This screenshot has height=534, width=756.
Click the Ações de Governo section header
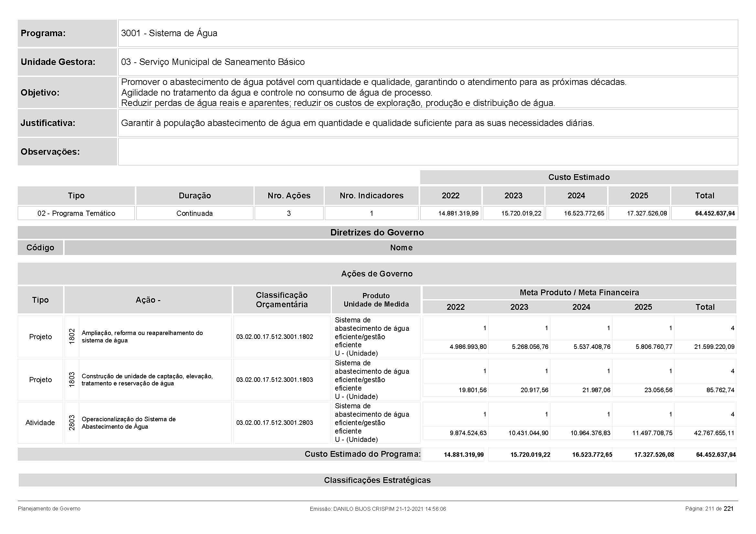(x=377, y=273)
